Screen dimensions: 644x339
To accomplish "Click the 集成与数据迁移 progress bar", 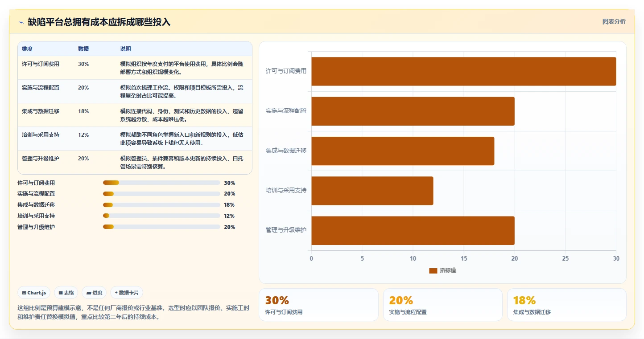I will (x=161, y=205).
